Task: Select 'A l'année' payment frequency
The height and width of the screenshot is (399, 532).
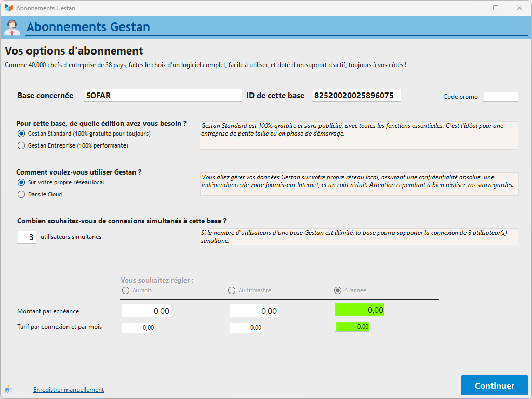Action: click(x=338, y=290)
